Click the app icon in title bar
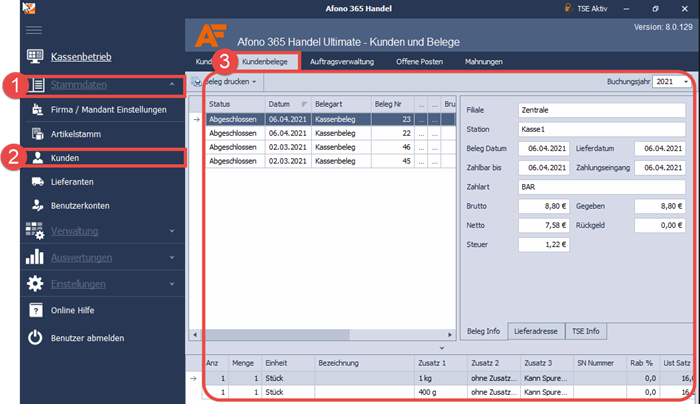Viewport: 700px width, 404px height. point(29,8)
